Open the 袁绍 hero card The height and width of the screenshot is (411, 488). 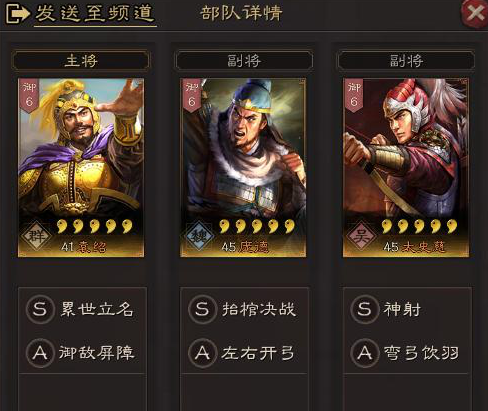81,168
